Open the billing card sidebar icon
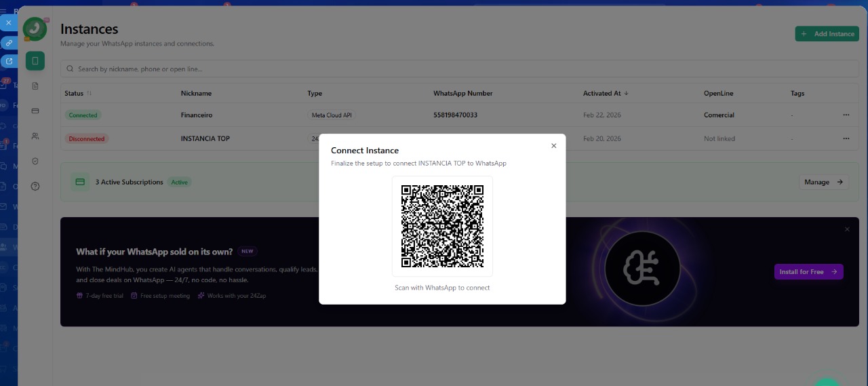Viewport: 868px width, 386px height. (35, 111)
